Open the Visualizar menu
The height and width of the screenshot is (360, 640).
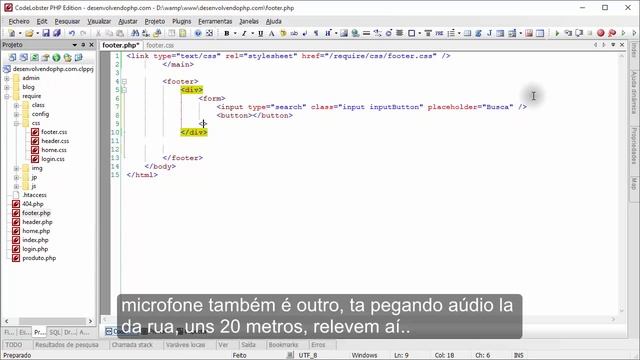tap(99, 21)
